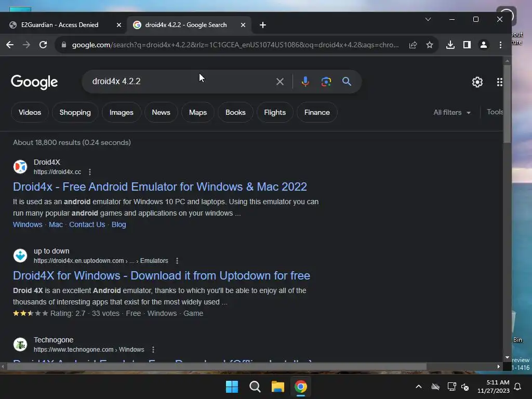
Task: Go back to the previous page
Action: 10,45
